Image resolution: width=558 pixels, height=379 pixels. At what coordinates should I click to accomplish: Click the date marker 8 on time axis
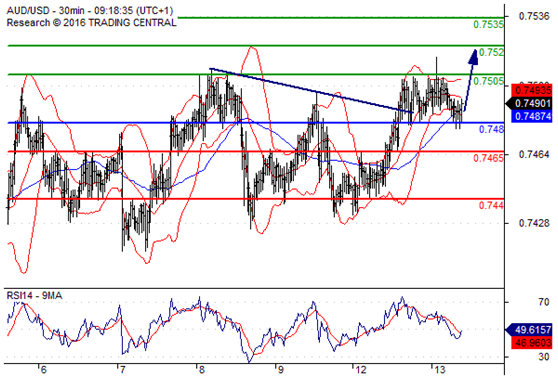click(x=201, y=370)
